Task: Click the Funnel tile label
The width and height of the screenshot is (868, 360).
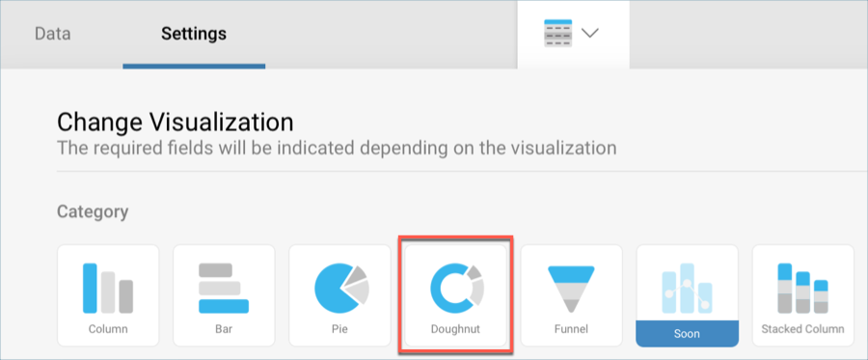Action: [571, 329]
